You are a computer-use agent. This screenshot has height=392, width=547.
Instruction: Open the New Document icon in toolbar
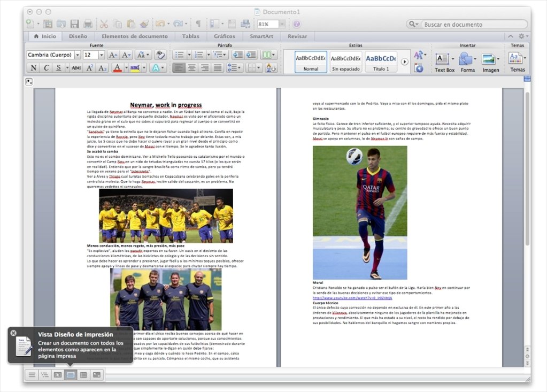pos(30,24)
